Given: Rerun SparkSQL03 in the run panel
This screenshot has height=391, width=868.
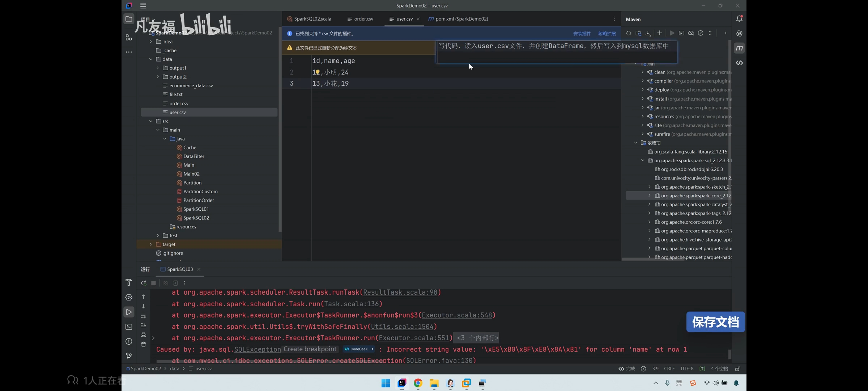Looking at the screenshot, I should 144,283.
